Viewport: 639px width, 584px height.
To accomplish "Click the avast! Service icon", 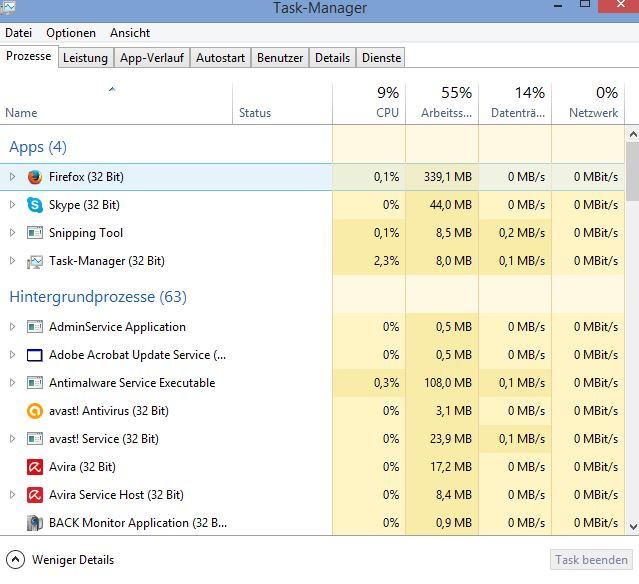I will (x=35, y=439).
